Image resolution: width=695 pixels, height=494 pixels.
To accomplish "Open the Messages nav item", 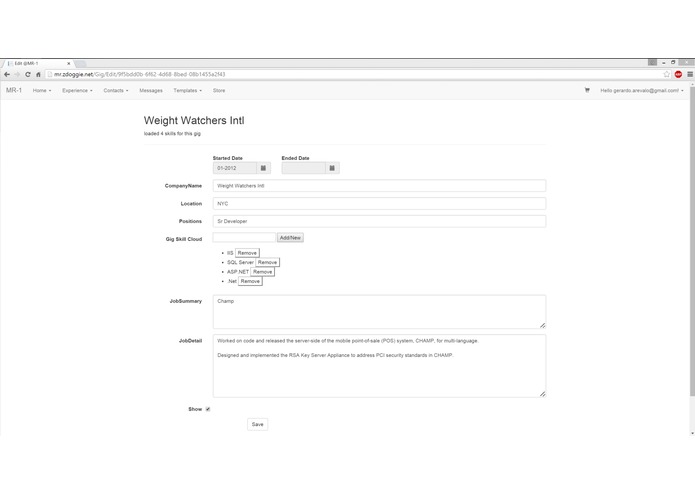I will click(151, 90).
